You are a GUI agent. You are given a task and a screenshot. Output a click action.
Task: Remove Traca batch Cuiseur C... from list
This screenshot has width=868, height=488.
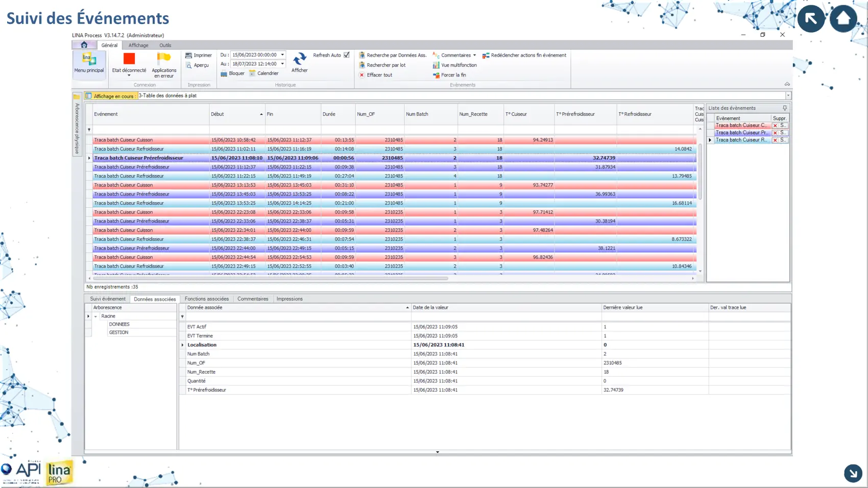point(775,126)
